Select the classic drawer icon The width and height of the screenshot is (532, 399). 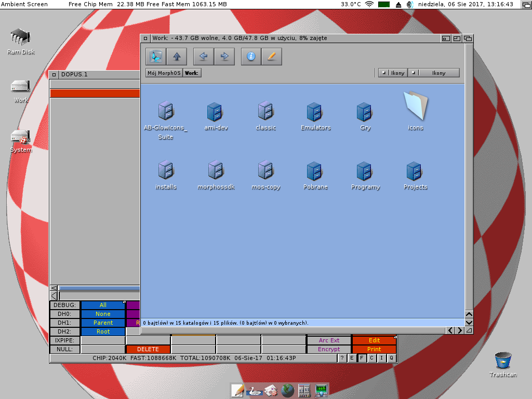click(x=265, y=116)
